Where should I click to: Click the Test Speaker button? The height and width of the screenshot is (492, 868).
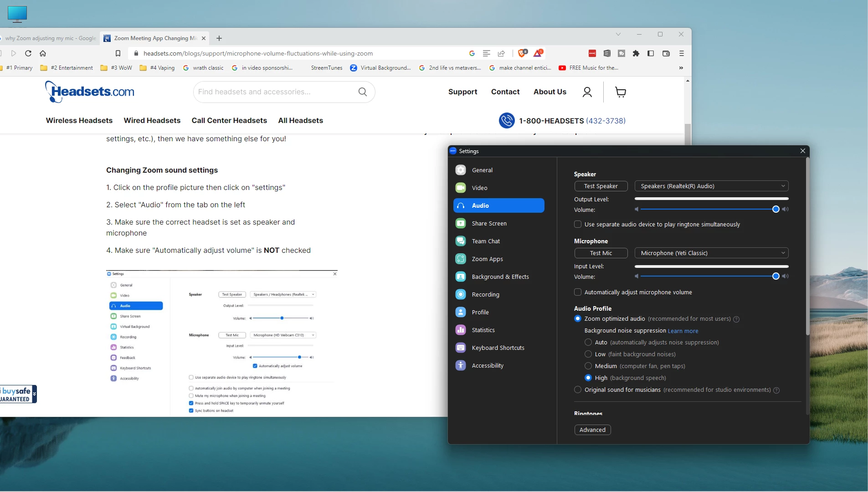click(601, 186)
